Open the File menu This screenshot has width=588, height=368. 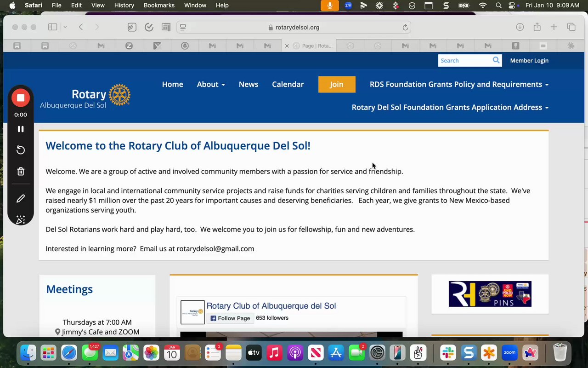tap(57, 5)
